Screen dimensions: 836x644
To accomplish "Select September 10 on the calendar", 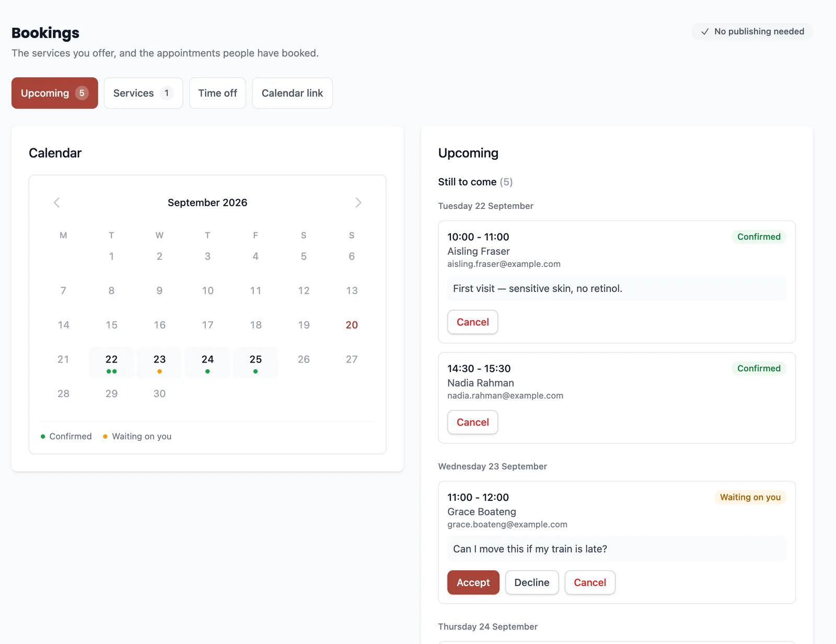I will (x=207, y=291).
